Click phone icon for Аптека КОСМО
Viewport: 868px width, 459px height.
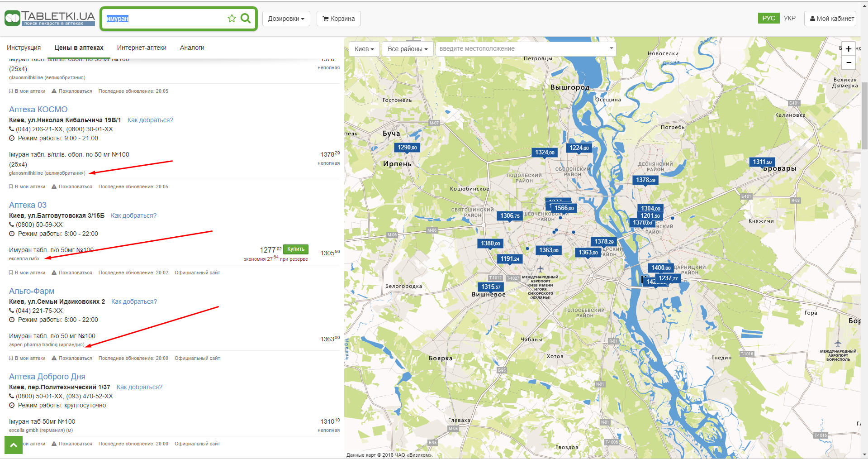click(x=11, y=129)
